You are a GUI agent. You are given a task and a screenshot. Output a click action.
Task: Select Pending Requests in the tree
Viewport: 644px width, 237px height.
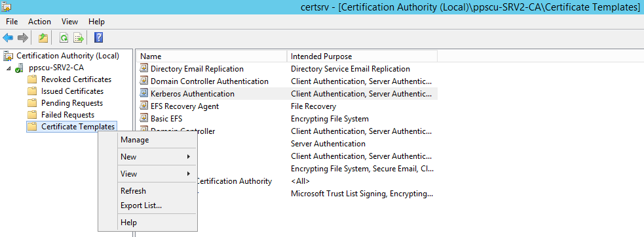[x=72, y=103]
